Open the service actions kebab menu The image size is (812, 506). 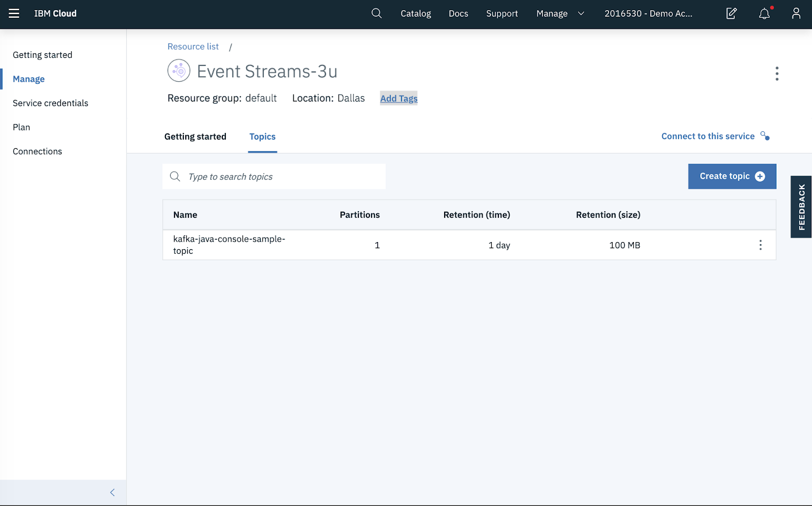(777, 74)
